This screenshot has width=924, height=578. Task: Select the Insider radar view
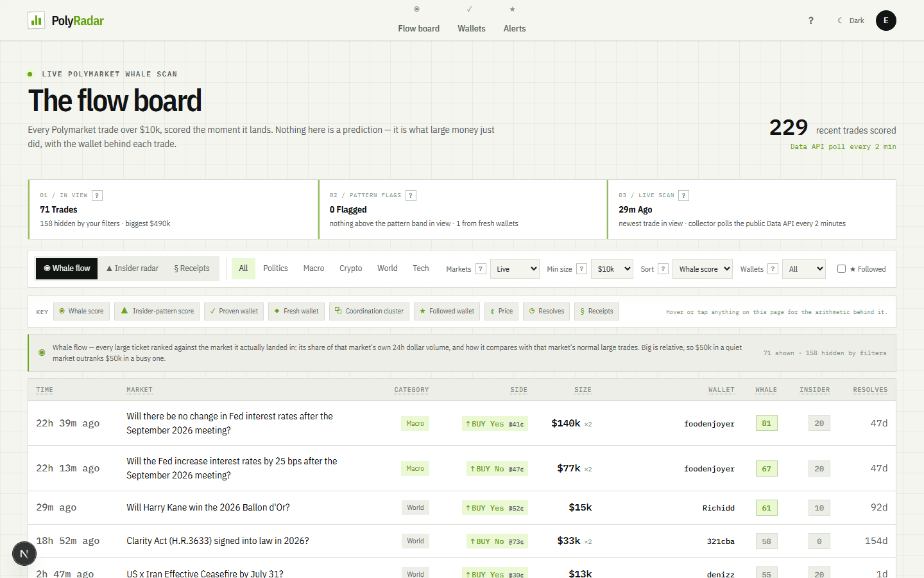132,268
